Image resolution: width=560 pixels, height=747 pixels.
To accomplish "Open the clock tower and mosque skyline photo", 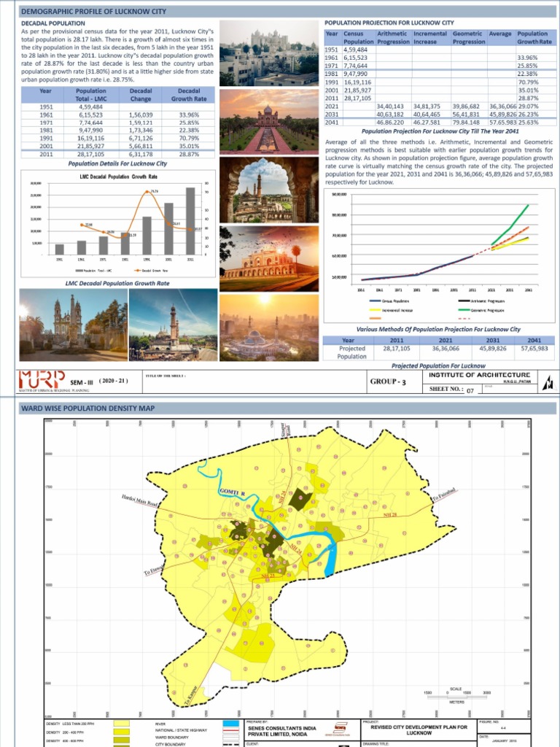I will click(x=174, y=325).
